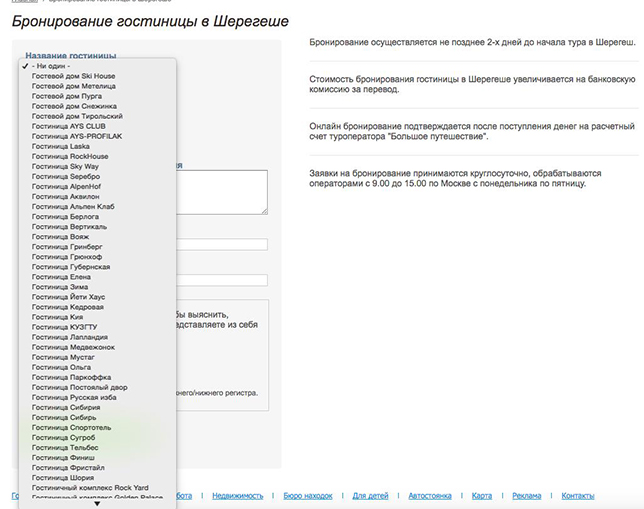This screenshot has width=644, height=509.
Task: Select Гостиница Шория option
Action: tap(97, 479)
